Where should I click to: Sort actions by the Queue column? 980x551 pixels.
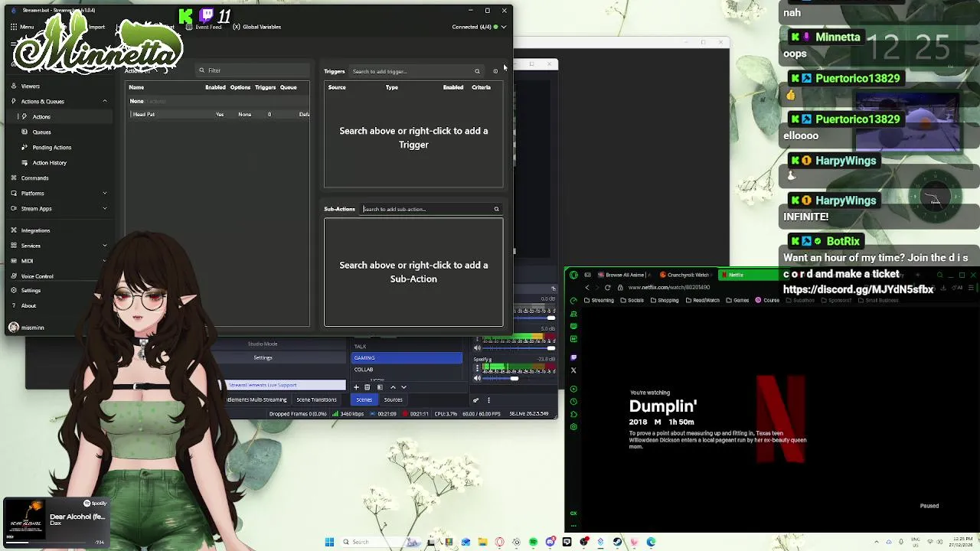(288, 87)
